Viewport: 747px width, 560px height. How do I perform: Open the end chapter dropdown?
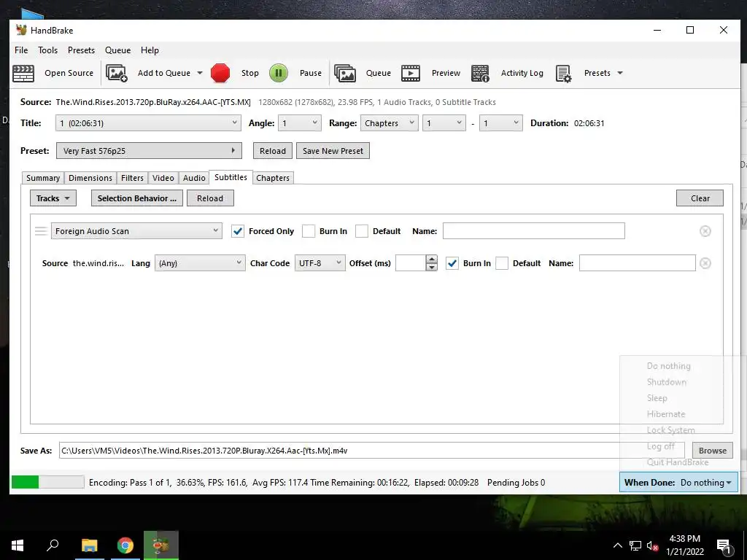[500, 122]
